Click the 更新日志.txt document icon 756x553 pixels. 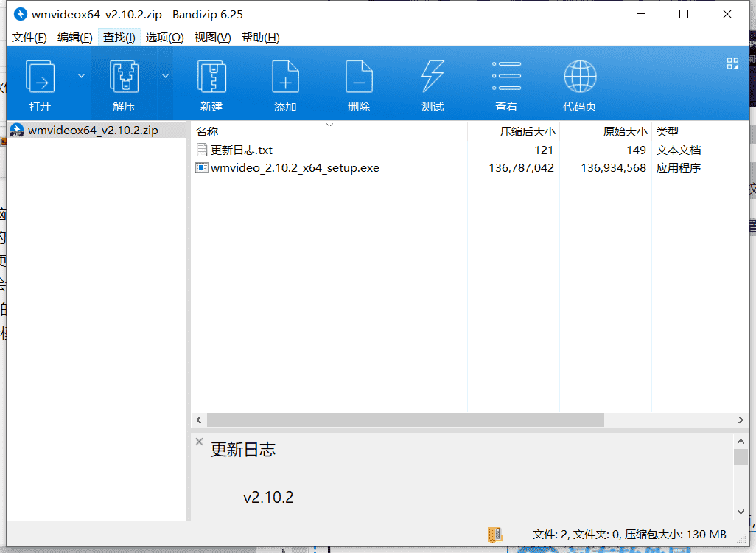pos(202,150)
